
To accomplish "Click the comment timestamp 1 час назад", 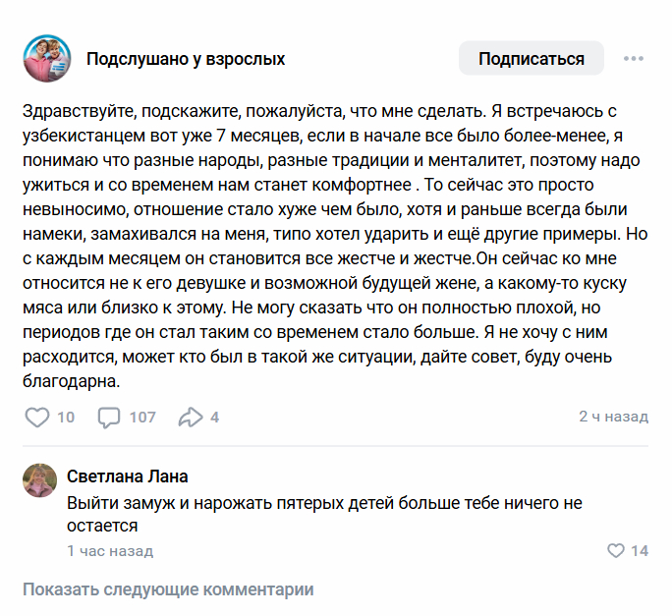I will coord(110,551).
